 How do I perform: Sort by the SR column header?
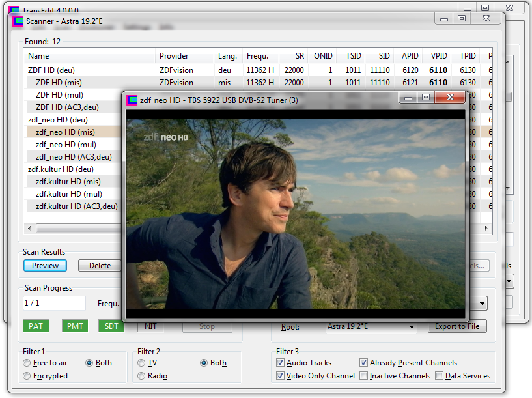[x=294, y=55]
